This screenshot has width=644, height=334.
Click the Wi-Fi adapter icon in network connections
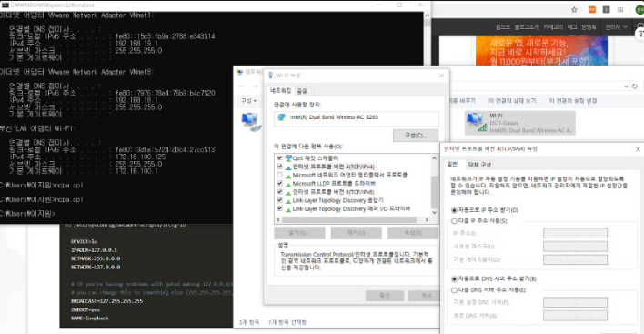(x=477, y=123)
